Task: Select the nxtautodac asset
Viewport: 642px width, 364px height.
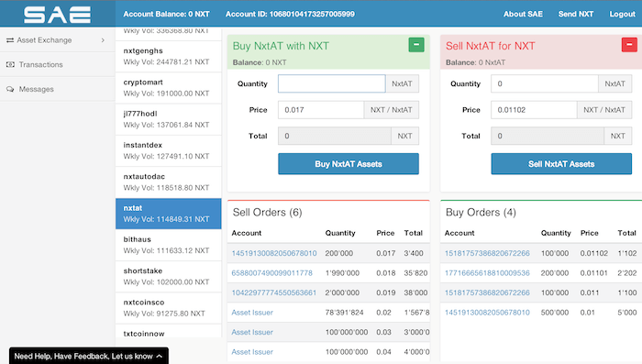Action: 168,182
